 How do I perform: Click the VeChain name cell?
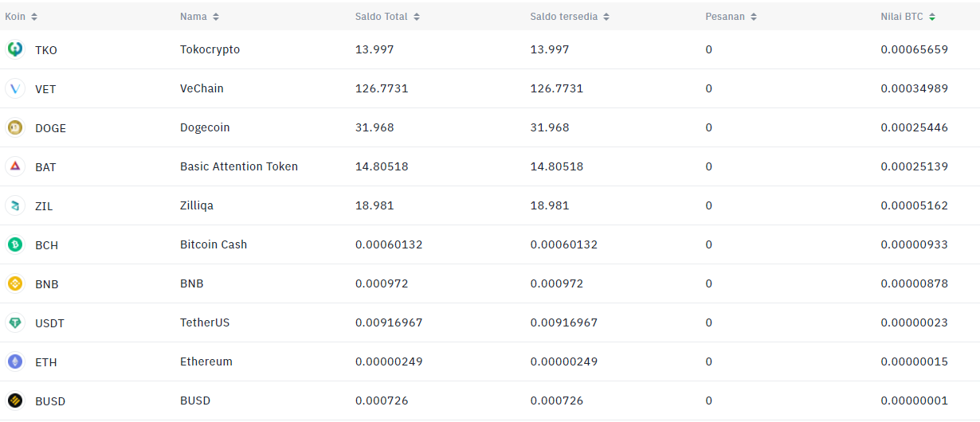pyautogui.click(x=202, y=88)
